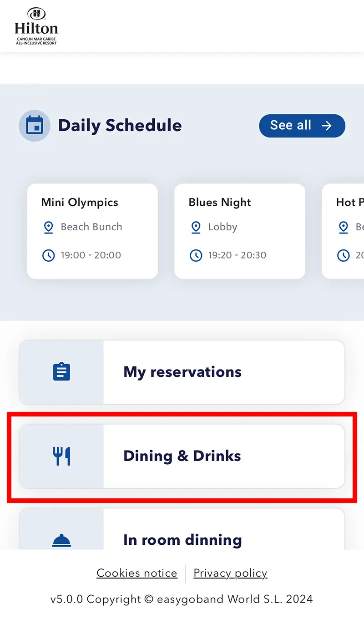The height and width of the screenshot is (624, 364).
Task: Click the In room dinning cloche icon
Action: (61, 540)
